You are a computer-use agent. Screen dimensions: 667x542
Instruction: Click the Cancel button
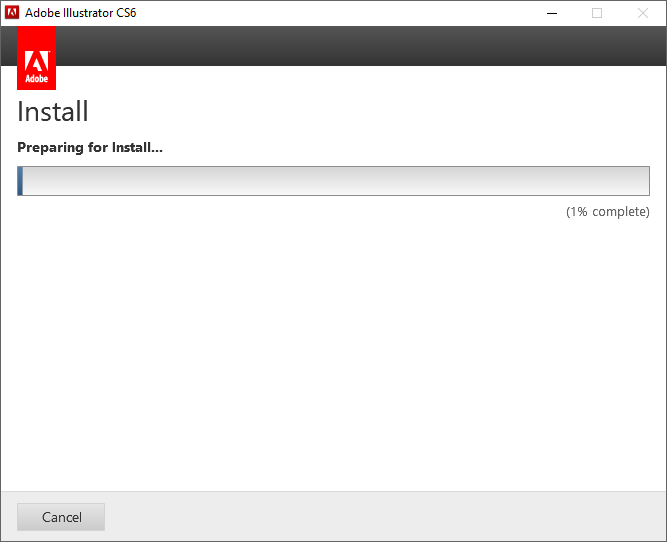[x=61, y=517]
